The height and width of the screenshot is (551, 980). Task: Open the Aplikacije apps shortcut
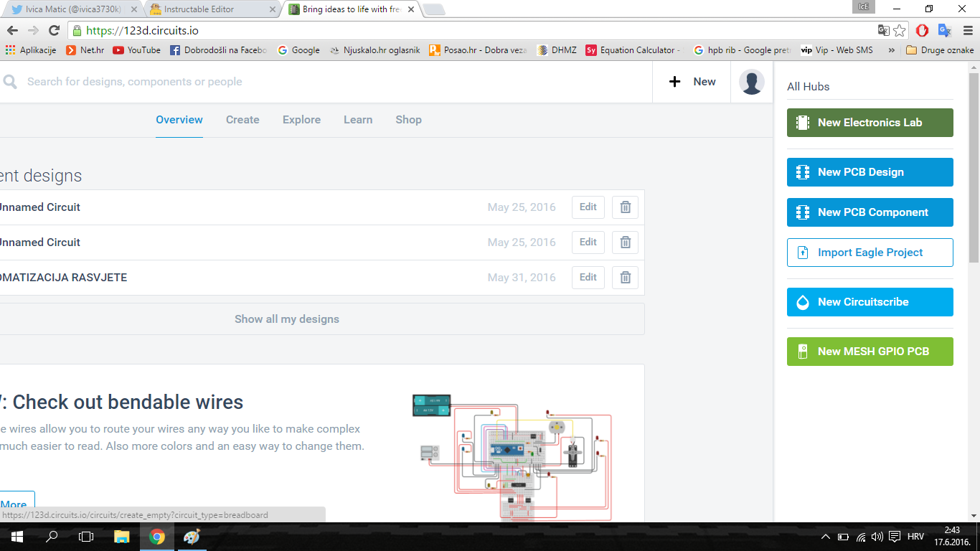[31, 50]
